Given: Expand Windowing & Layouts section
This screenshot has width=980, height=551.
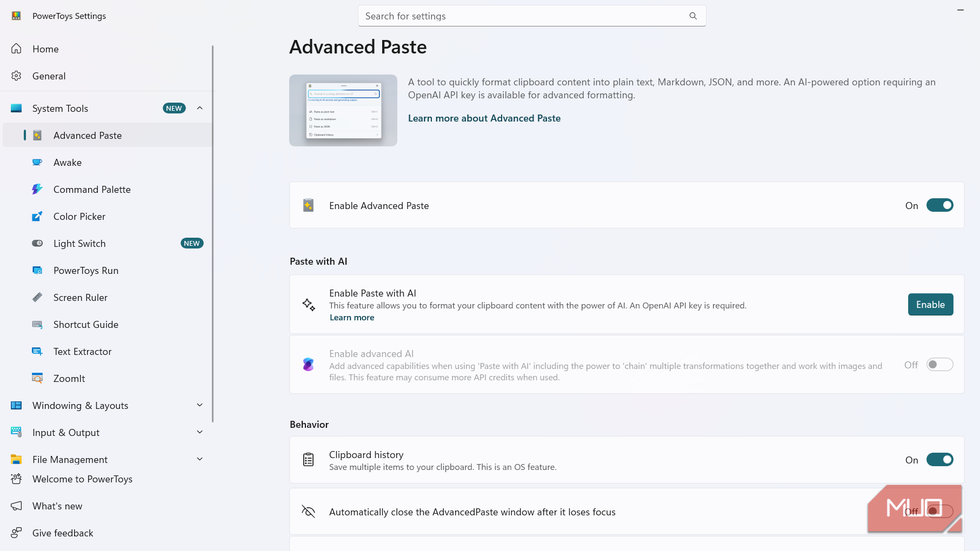Looking at the screenshot, I should [200, 405].
